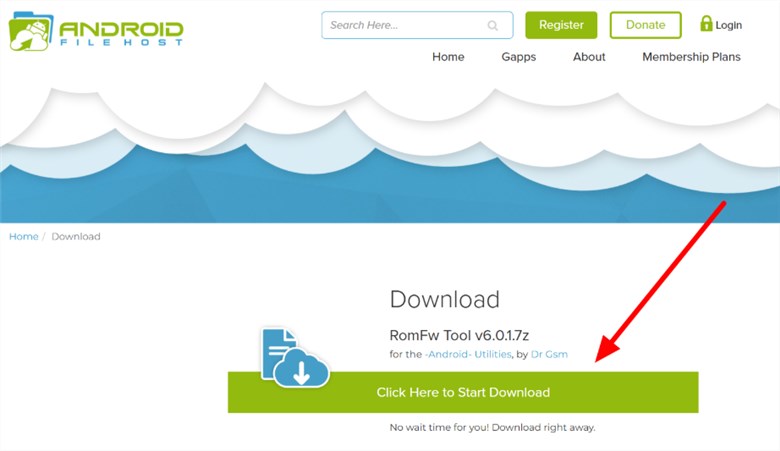Open the About menu item
This screenshot has height=451, width=780.
point(589,57)
